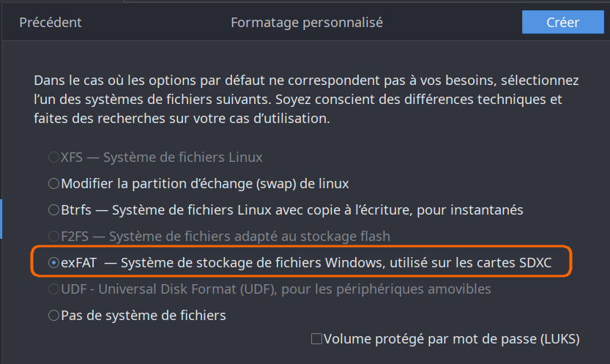Click the 'Pas de système de fichiers' label

[144, 316]
